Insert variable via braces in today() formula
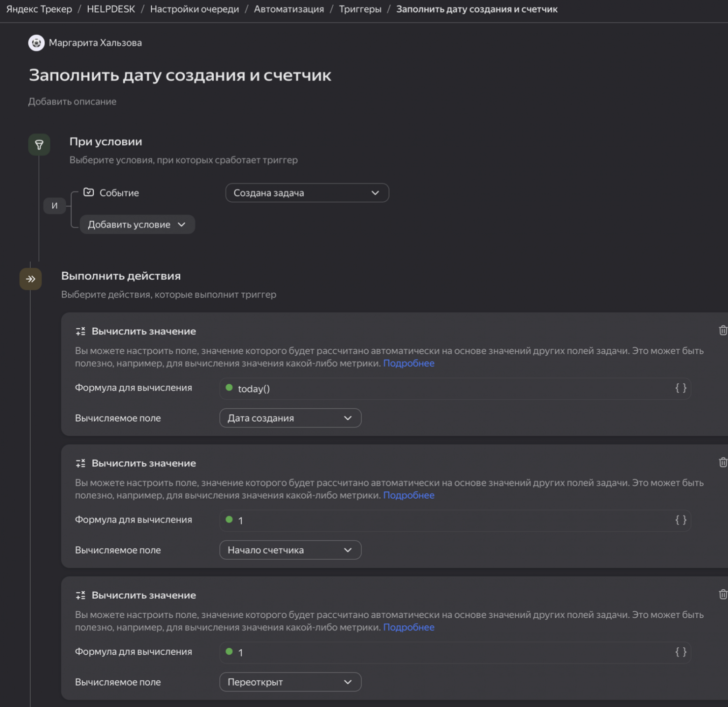This screenshot has width=728, height=707. tap(680, 388)
